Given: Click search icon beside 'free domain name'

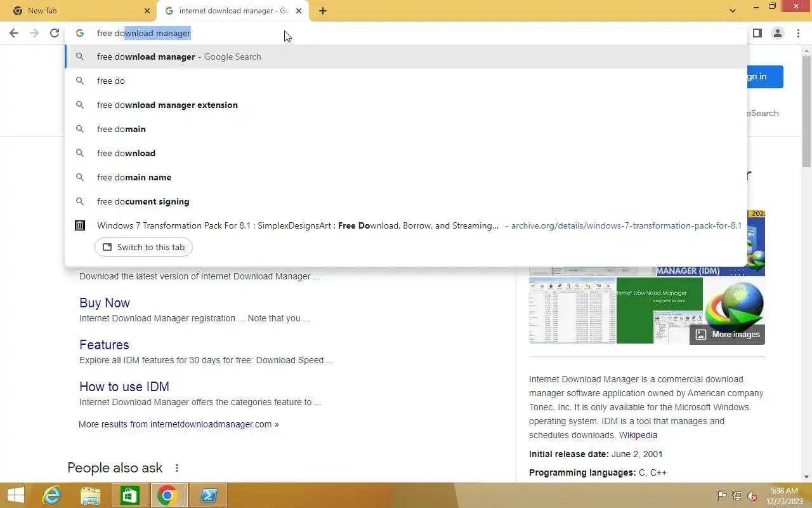Looking at the screenshot, I should coord(80,177).
